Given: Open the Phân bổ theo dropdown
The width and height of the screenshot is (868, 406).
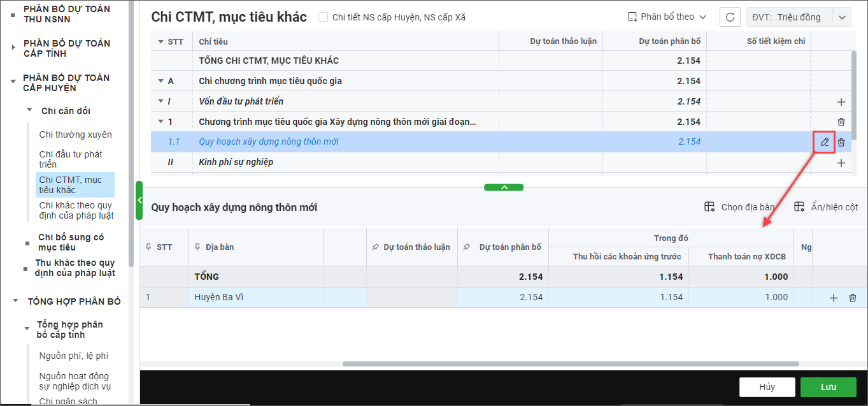Looking at the screenshot, I should (667, 17).
